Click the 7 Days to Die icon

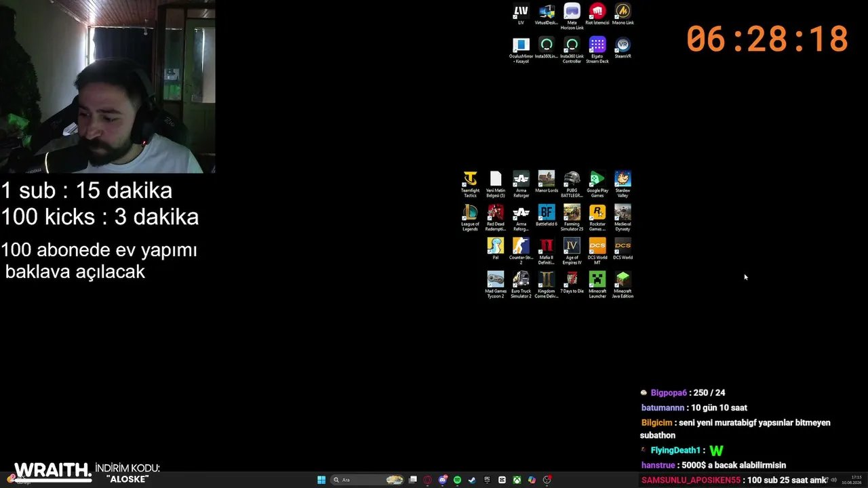(x=572, y=283)
